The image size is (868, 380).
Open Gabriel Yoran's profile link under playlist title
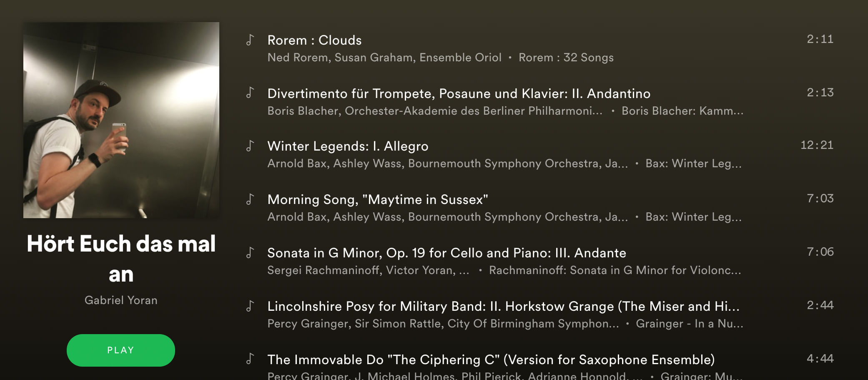tap(121, 300)
